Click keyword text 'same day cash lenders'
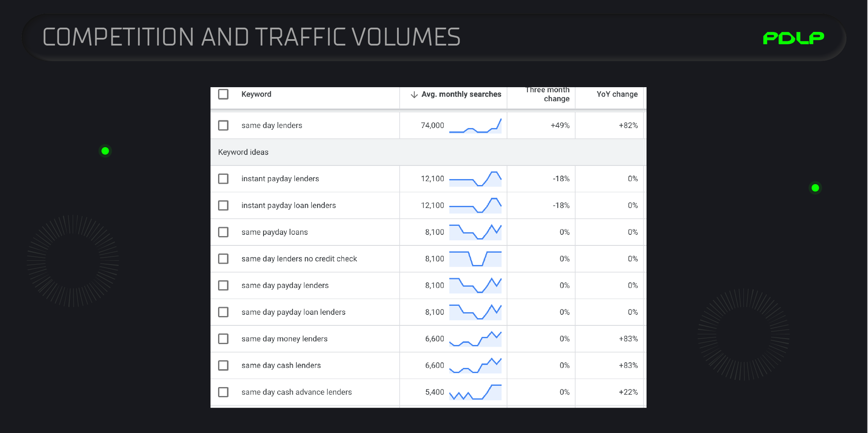The image size is (868, 433). tap(281, 365)
